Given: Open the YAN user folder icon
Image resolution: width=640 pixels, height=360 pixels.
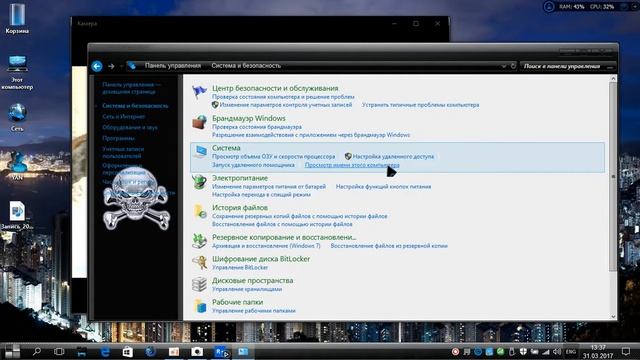Looking at the screenshot, I should coord(17,166).
